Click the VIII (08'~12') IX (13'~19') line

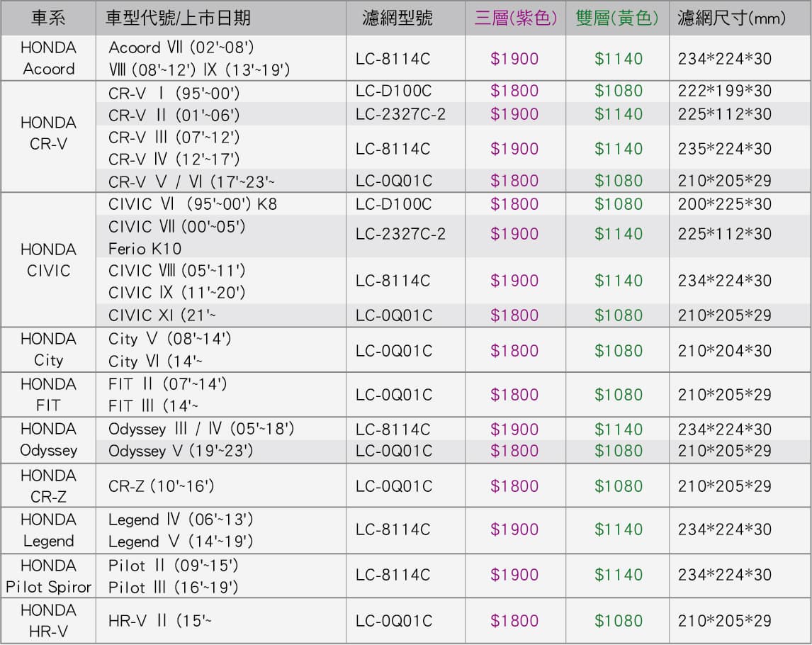[x=199, y=69]
